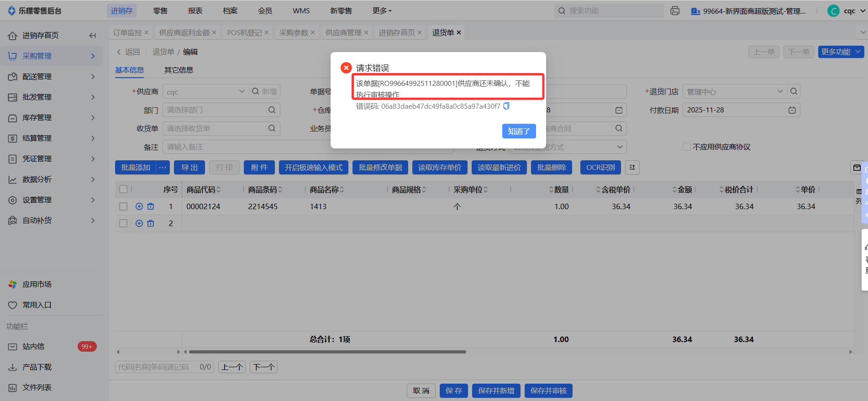Click the printer icon in top bar
Image resolution: width=868 pixels, height=401 pixels.
pos(675,11)
